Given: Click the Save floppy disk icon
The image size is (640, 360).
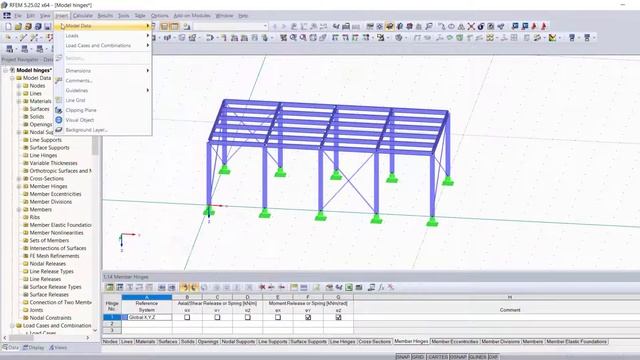Looking at the screenshot, I should click(x=47, y=27).
